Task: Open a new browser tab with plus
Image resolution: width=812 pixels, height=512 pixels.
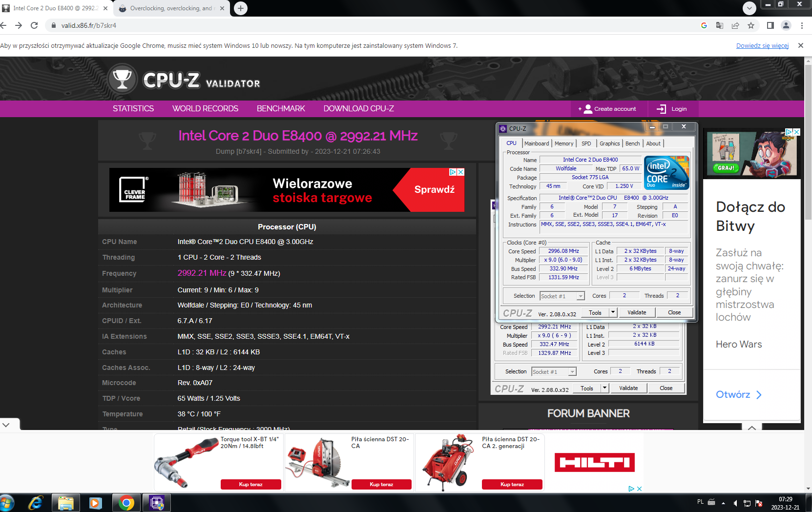Action: (241, 8)
